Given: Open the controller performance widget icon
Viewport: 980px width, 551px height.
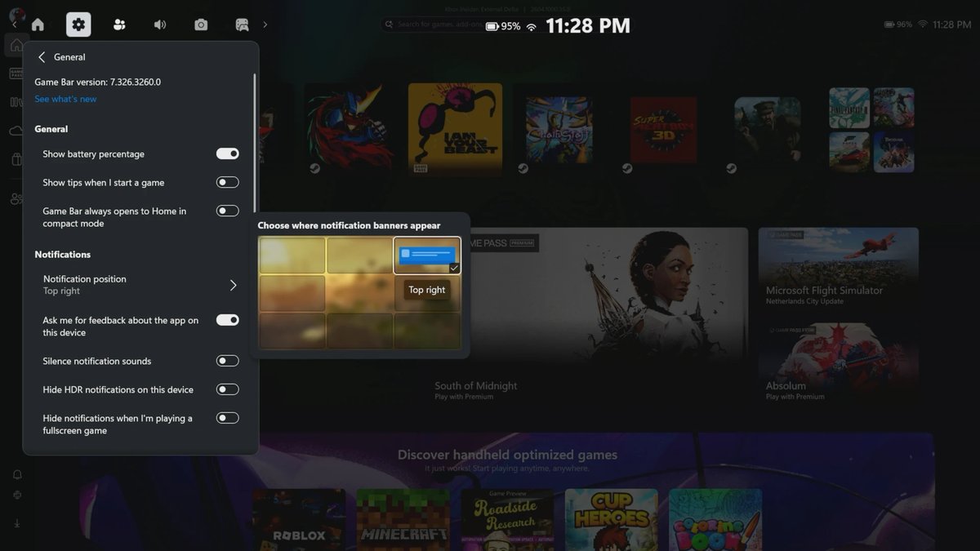Looking at the screenshot, I should (x=242, y=24).
